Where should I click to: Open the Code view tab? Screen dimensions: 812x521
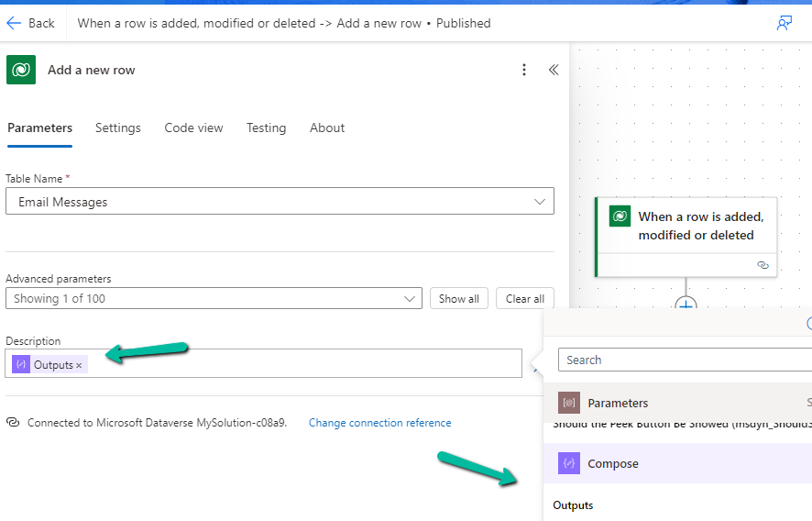point(193,128)
